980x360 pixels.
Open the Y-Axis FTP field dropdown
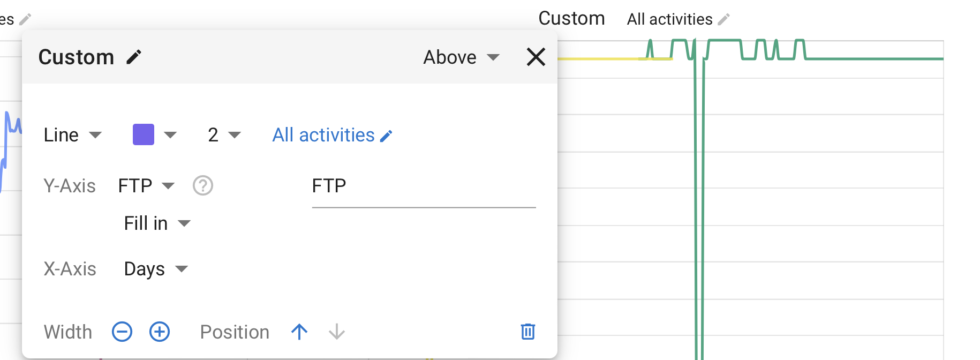pyautogui.click(x=146, y=186)
